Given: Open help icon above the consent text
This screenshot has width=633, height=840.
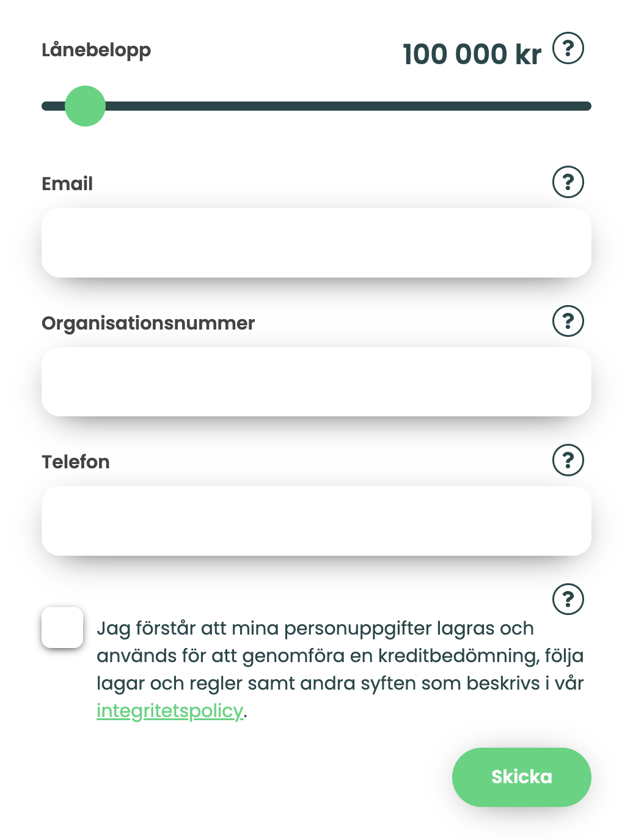Looking at the screenshot, I should (x=568, y=599).
